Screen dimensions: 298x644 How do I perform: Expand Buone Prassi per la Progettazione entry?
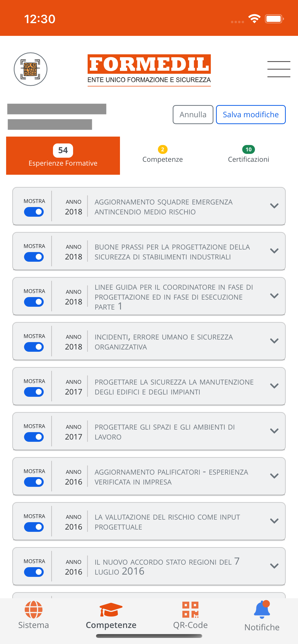[274, 251]
